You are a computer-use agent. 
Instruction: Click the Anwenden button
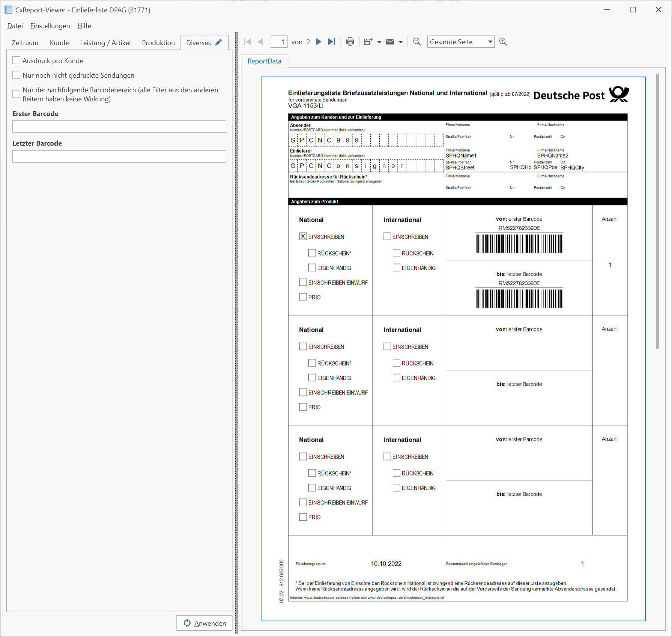pyautogui.click(x=204, y=623)
